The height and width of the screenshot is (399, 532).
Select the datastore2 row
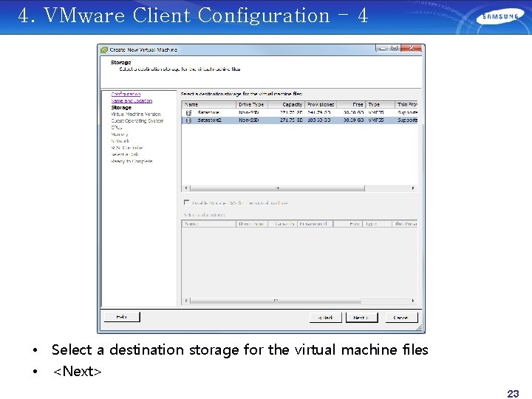[x=299, y=120]
